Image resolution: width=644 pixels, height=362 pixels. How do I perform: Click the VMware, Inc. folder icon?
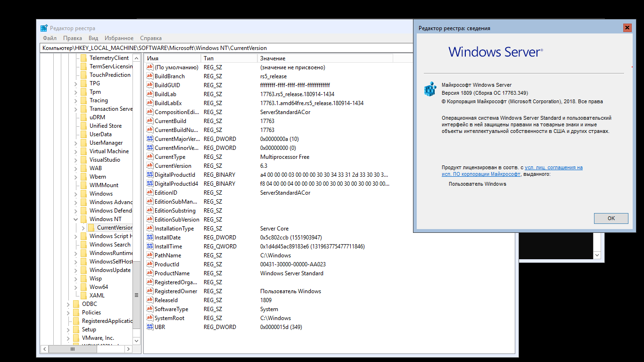[x=76, y=338]
